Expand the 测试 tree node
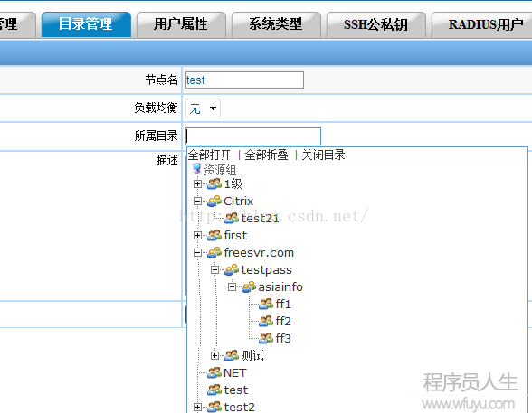The height and width of the screenshot is (413, 532). click(214, 355)
